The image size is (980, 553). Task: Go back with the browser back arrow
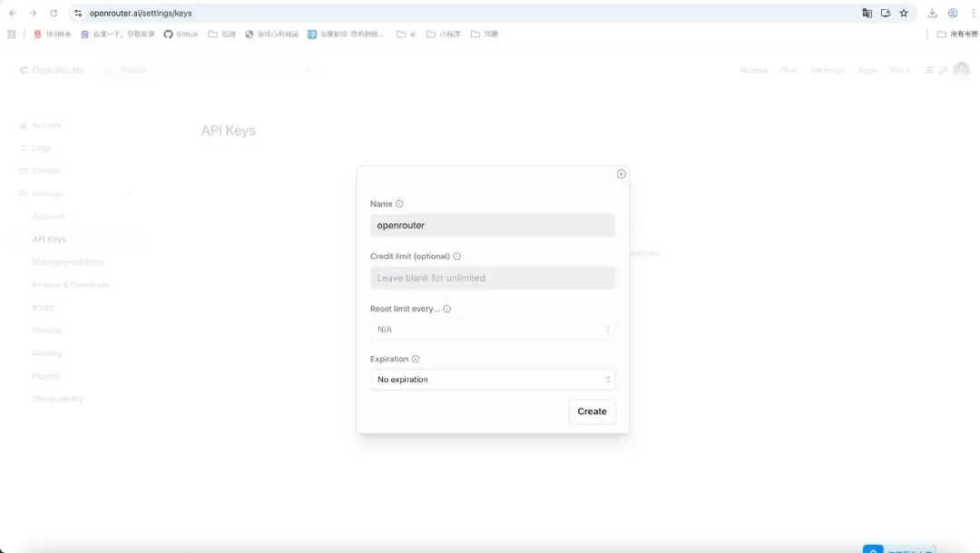pyautogui.click(x=13, y=13)
